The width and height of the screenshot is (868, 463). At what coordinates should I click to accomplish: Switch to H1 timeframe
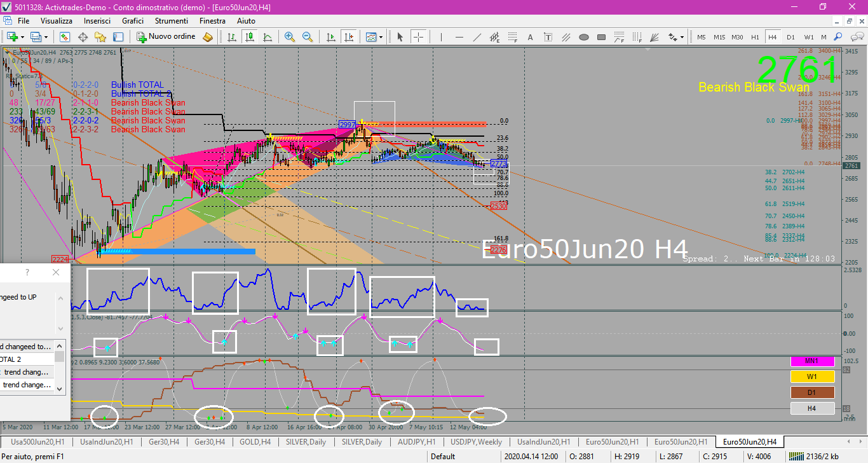[755, 37]
